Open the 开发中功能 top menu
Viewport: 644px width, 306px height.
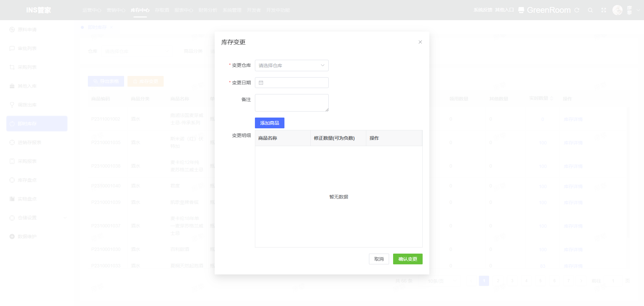point(278,10)
